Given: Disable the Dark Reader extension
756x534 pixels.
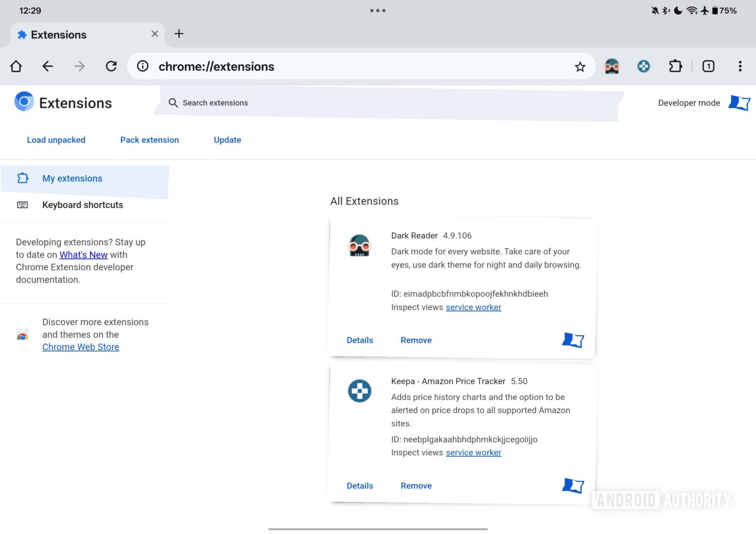Looking at the screenshot, I should point(573,340).
